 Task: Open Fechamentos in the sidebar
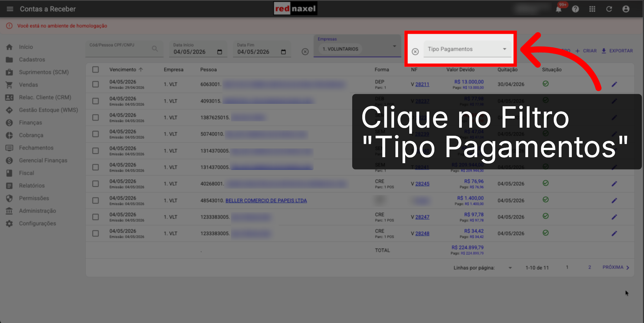point(36,148)
